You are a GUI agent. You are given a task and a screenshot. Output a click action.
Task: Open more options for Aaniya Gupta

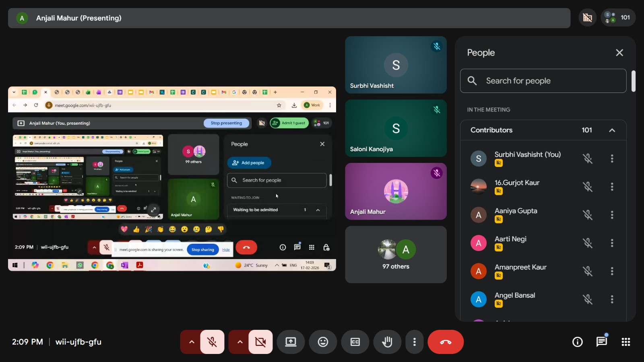pyautogui.click(x=612, y=215)
